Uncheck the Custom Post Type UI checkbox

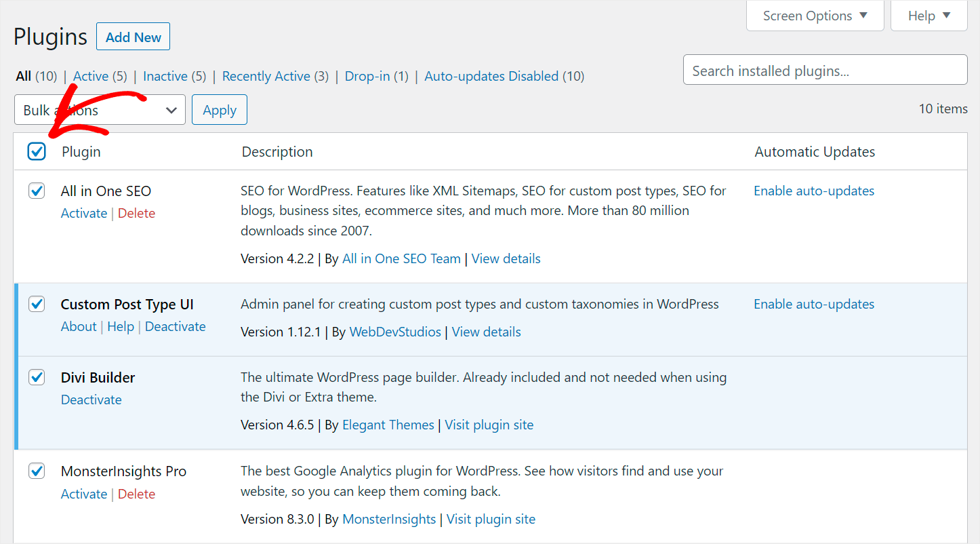pos(37,305)
